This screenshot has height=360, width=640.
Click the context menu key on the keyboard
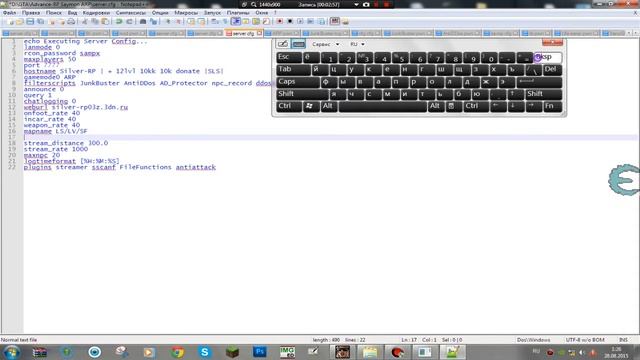click(x=453, y=107)
